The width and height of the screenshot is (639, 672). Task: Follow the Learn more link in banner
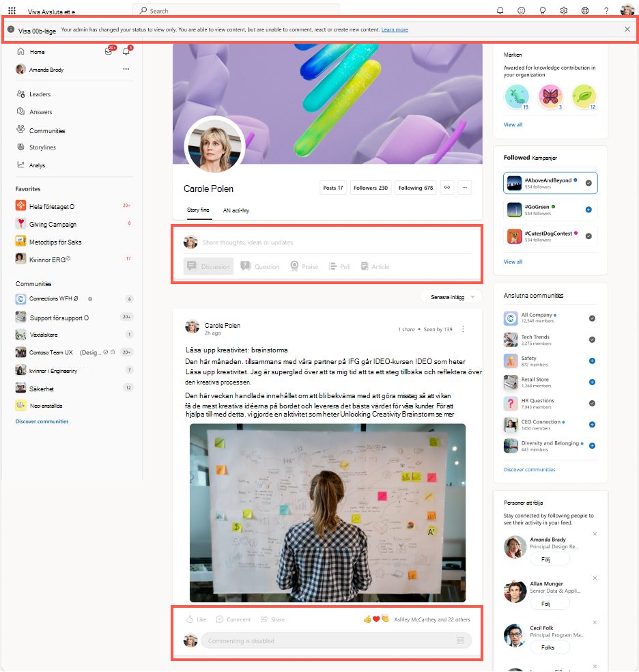(395, 29)
